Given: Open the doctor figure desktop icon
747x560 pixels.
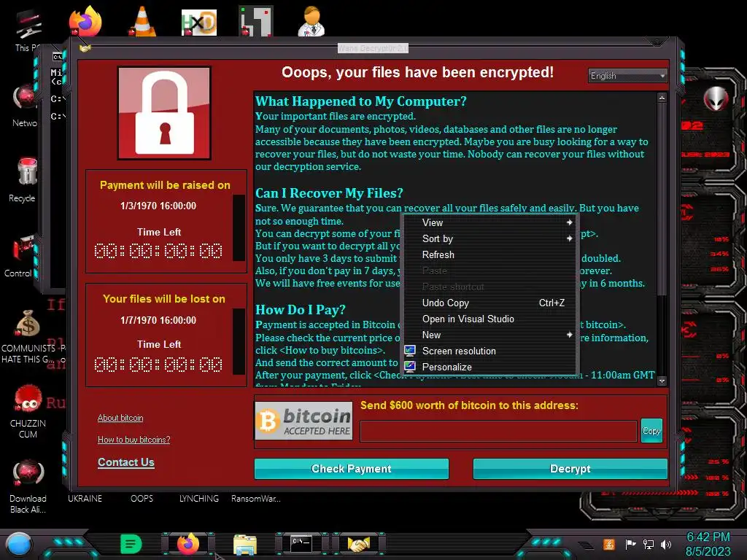Looking at the screenshot, I should 312,21.
